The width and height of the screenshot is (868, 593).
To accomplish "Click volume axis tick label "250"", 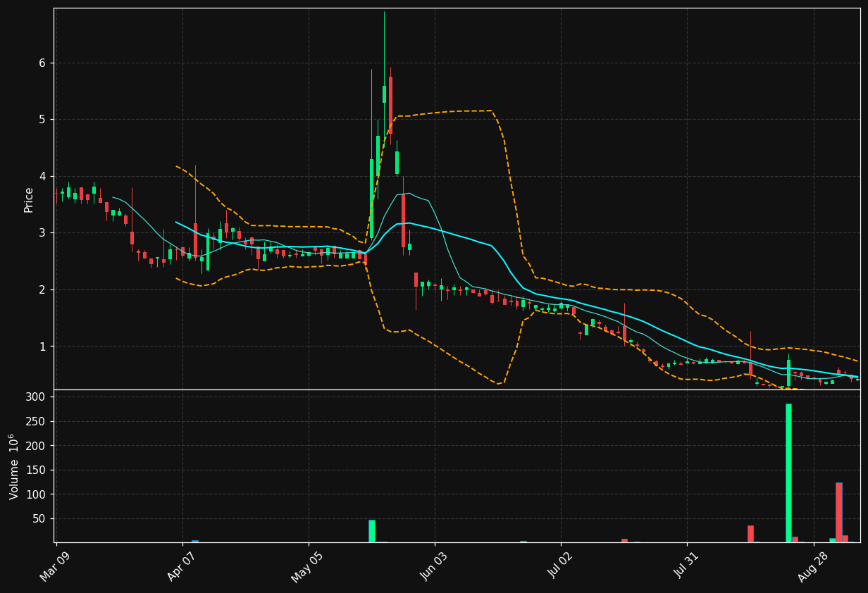I will [x=37, y=422].
